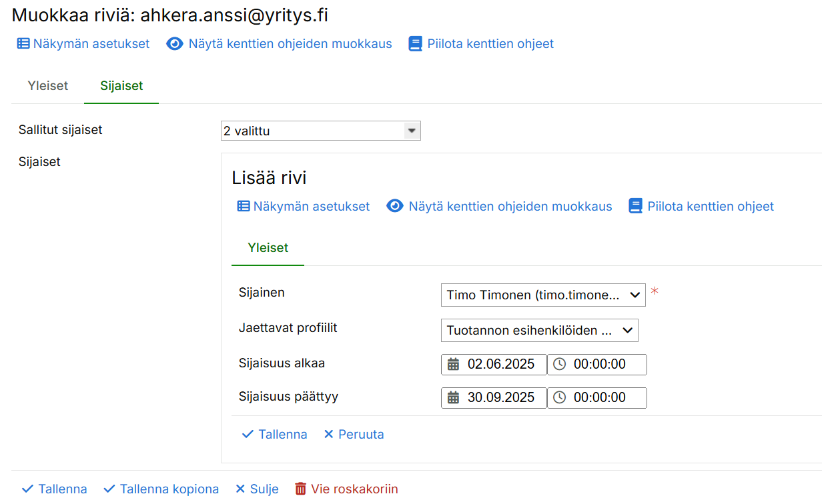Click the clock icon for Sijaisuus alkaa

point(560,365)
